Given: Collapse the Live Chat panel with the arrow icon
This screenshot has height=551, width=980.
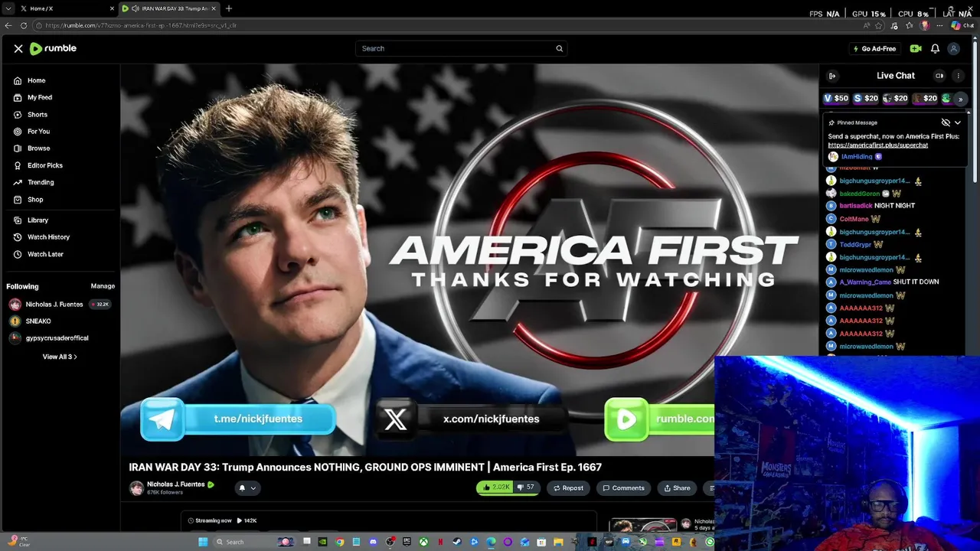Looking at the screenshot, I should tap(832, 76).
